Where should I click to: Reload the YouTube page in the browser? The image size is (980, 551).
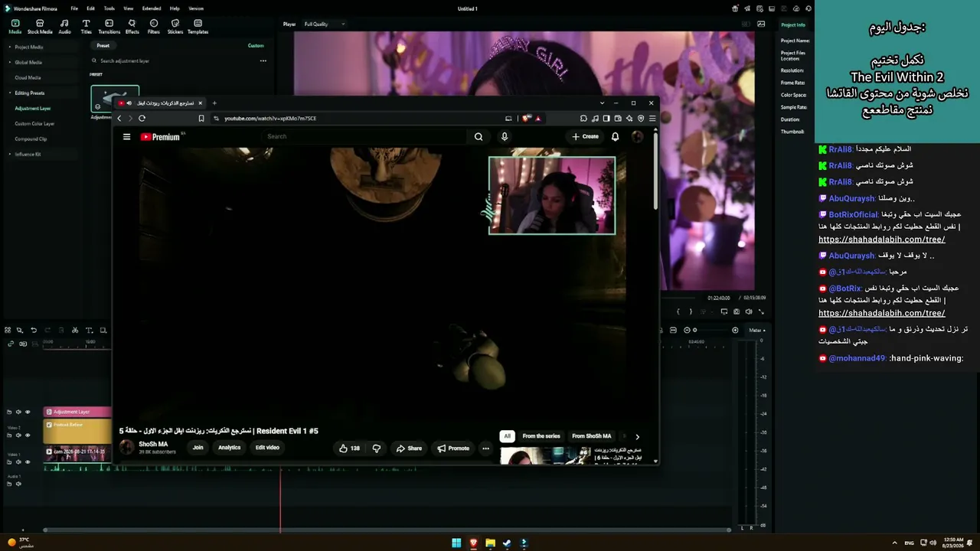pos(142,118)
